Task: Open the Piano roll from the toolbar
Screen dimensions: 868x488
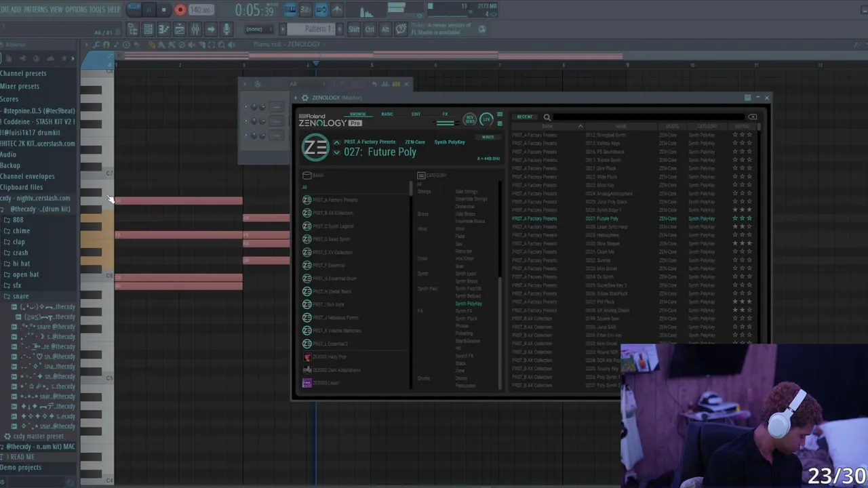Action: pos(164,29)
